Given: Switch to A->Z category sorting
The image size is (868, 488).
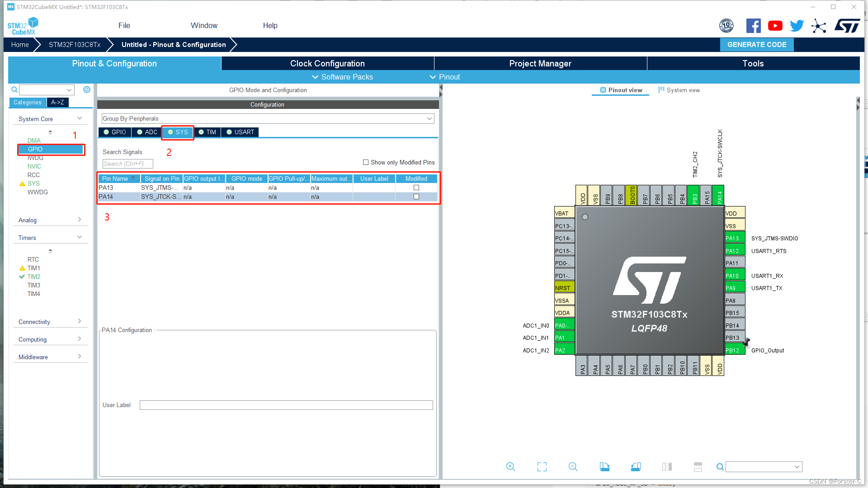Looking at the screenshot, I should [57, 102].
